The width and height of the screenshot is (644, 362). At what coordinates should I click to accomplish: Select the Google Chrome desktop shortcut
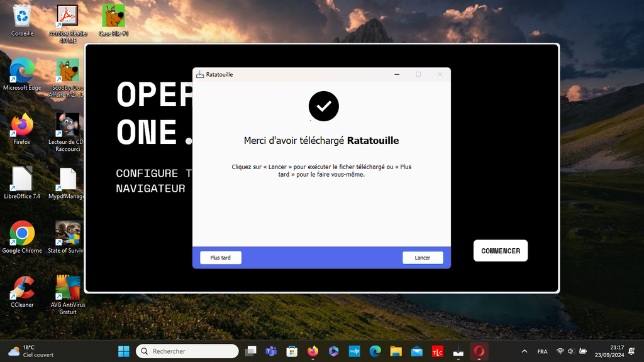point(22,237)
